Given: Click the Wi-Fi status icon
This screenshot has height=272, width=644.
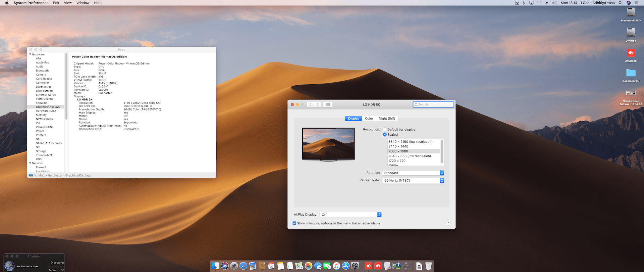Looking at the screenshot, I should (539, 3).
